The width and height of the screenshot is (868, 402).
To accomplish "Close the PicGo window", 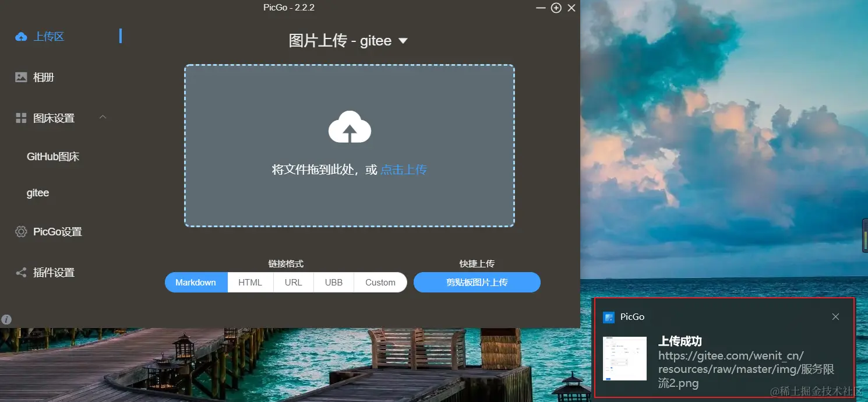I will [571, 8].
